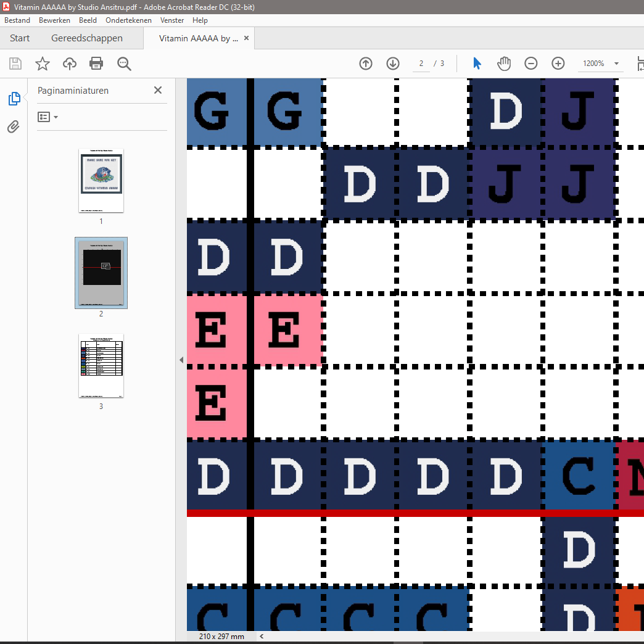Image resolution: width=644 pixels, height=644 pixels.
Task: Switch to the Gereedschappen tab
Action: coord(87,38)
